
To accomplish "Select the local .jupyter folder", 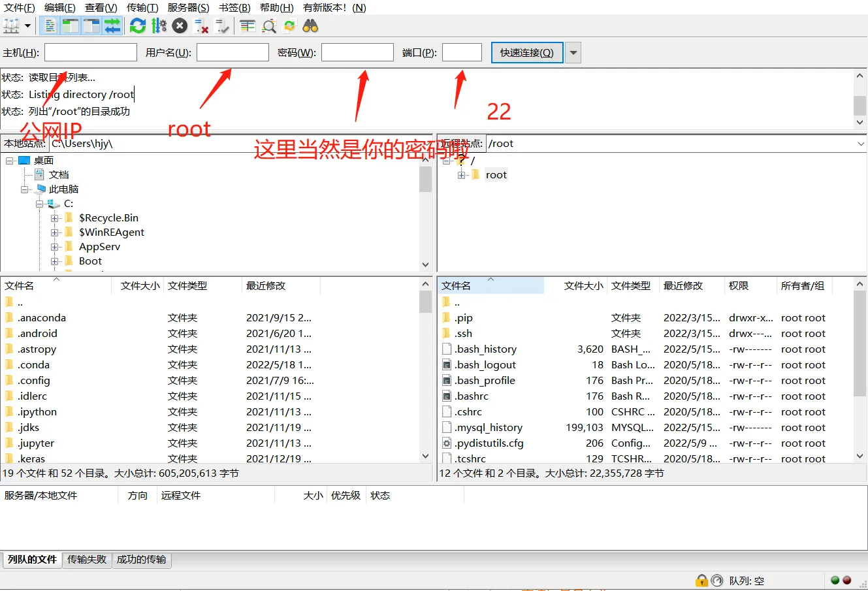I will [x=36, y=443].
